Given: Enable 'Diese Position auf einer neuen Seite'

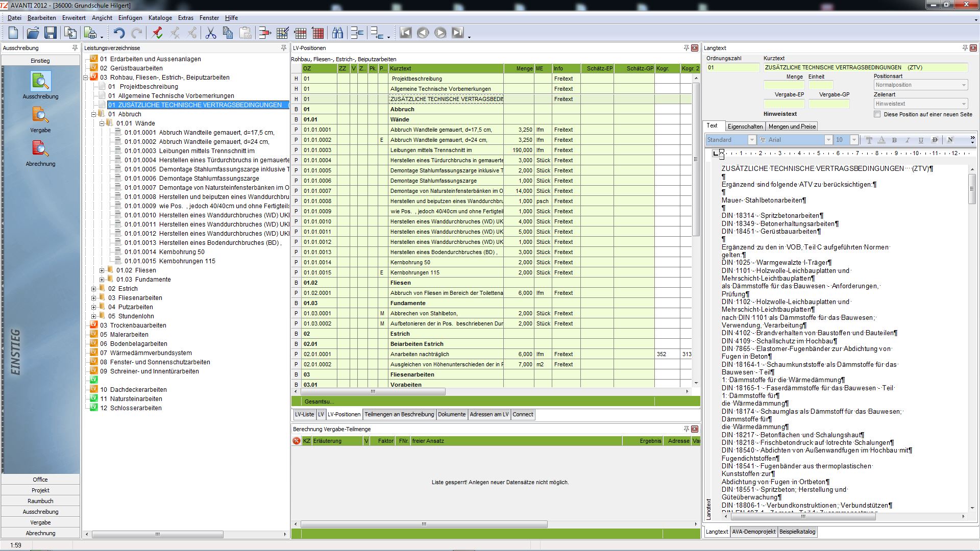Looking at the screenshot, I should [877, 114].
